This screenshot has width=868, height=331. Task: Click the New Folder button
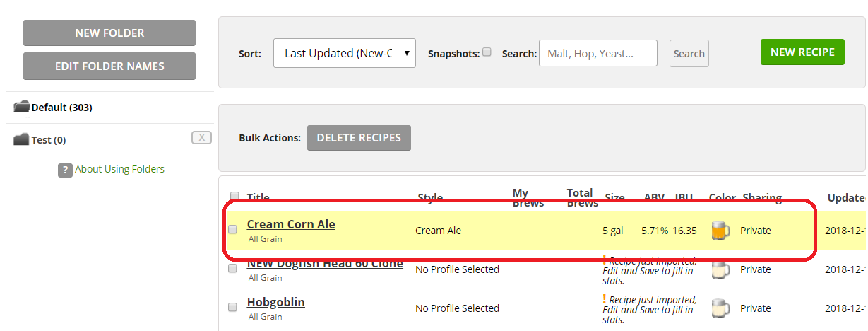pos(109,33)
